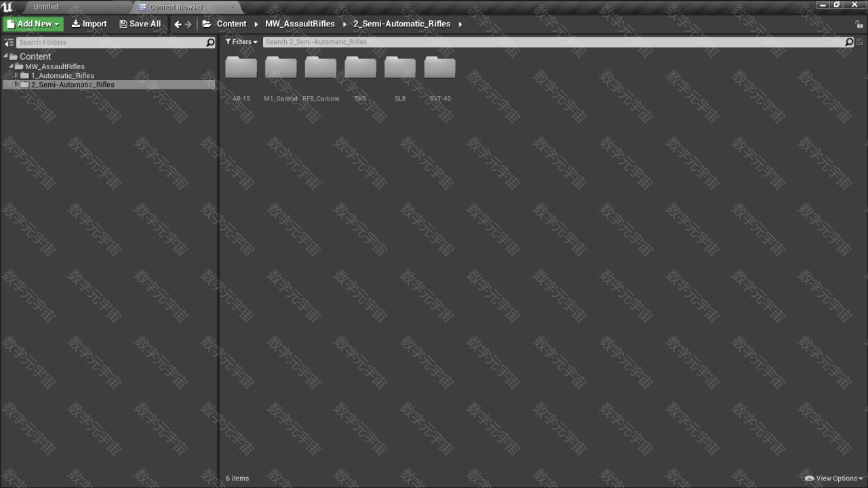Select the M1_Garand folder
The width and height of the screenshot is (868, 488).
click(281, 69)
